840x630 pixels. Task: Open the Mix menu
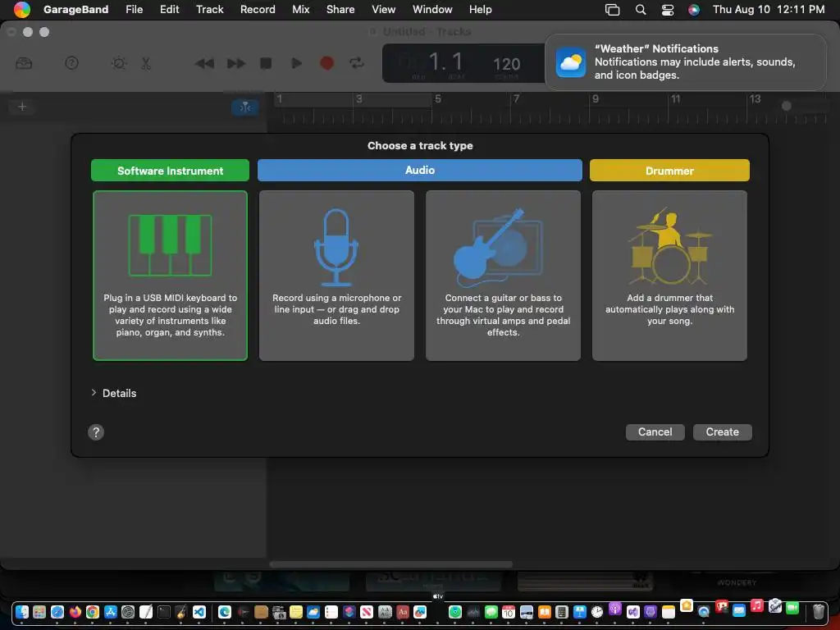click(300, 10)
